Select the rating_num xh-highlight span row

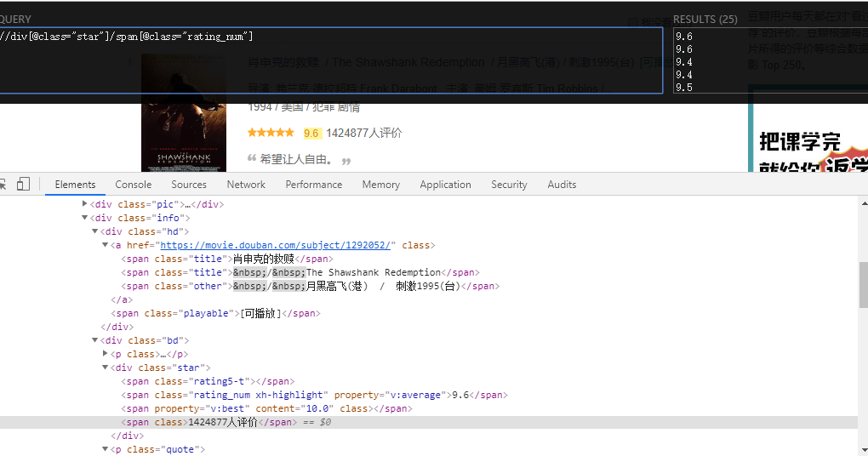[x=314, y=395]
